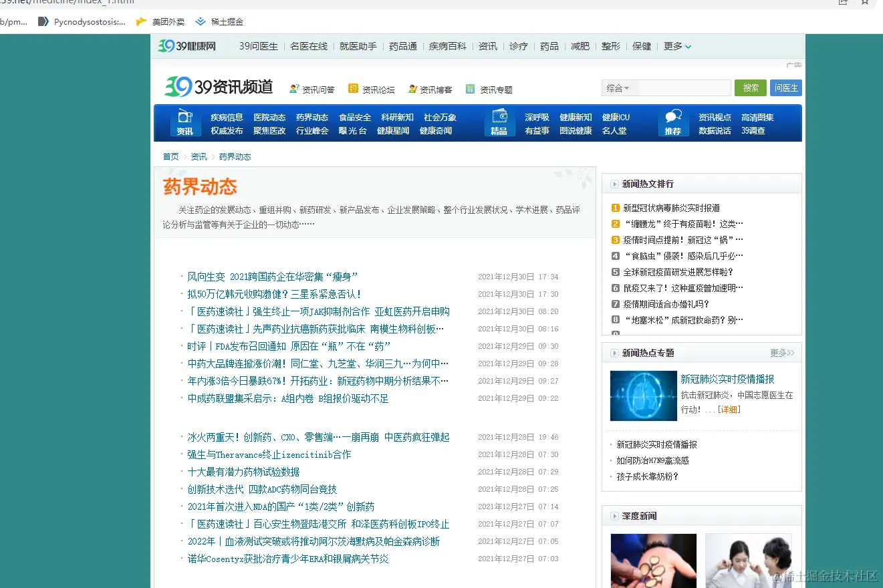The image size is (883, 588).
Task: Open 孩子成长靠奶粉？ topic link
Action: pyautogui.click(x=648, y=476)
